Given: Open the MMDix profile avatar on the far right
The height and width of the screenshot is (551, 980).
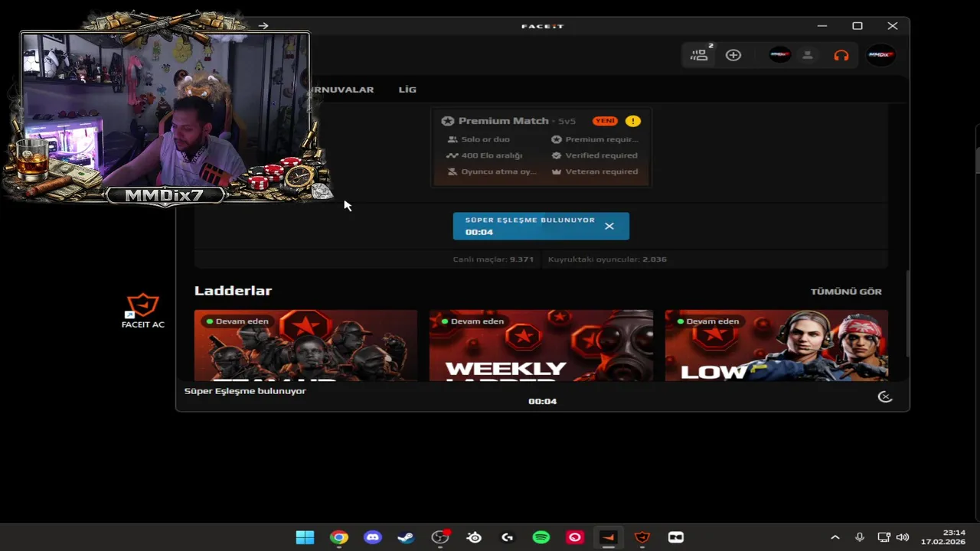Looking at the screenshot, I should coord(880,55).
